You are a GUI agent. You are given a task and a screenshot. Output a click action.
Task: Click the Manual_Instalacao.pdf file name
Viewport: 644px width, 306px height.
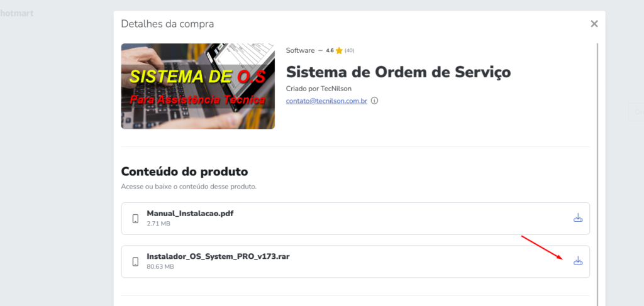pyautogui.click(x=190, y=213)
